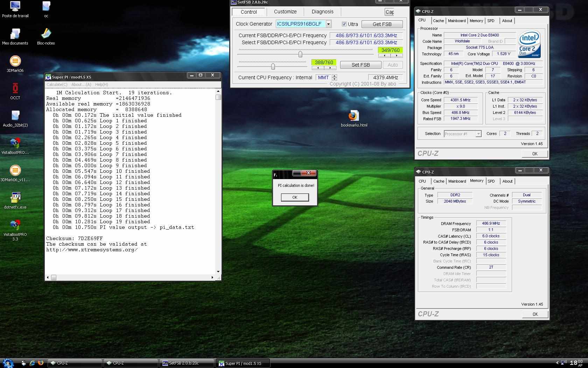Switch to SetFSB Customize tab
Image resolution: width=588 pixels, height=368 pixels.
point(285,12)
